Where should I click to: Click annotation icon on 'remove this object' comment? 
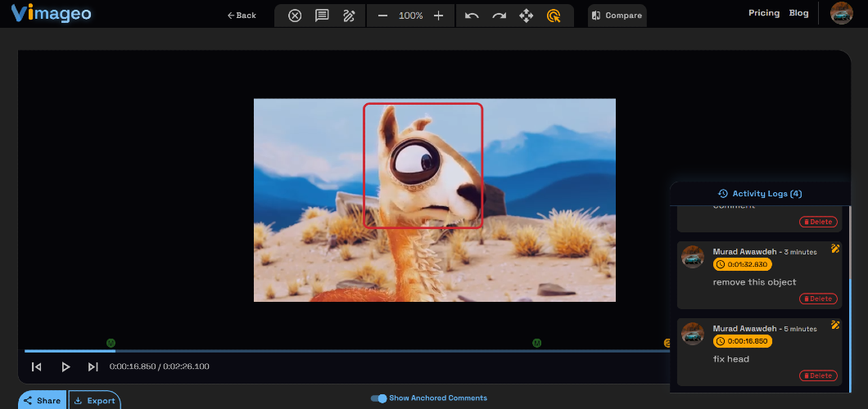(835, 248)
